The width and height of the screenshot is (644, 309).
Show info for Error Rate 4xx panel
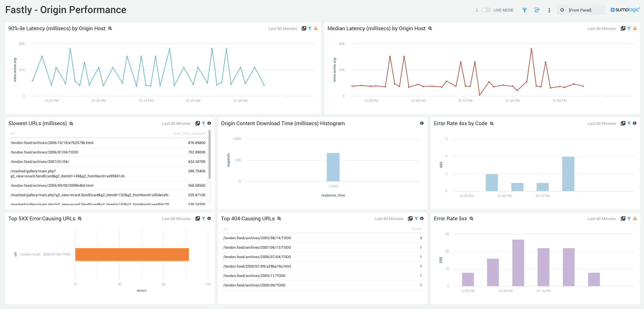pos(635,123)
